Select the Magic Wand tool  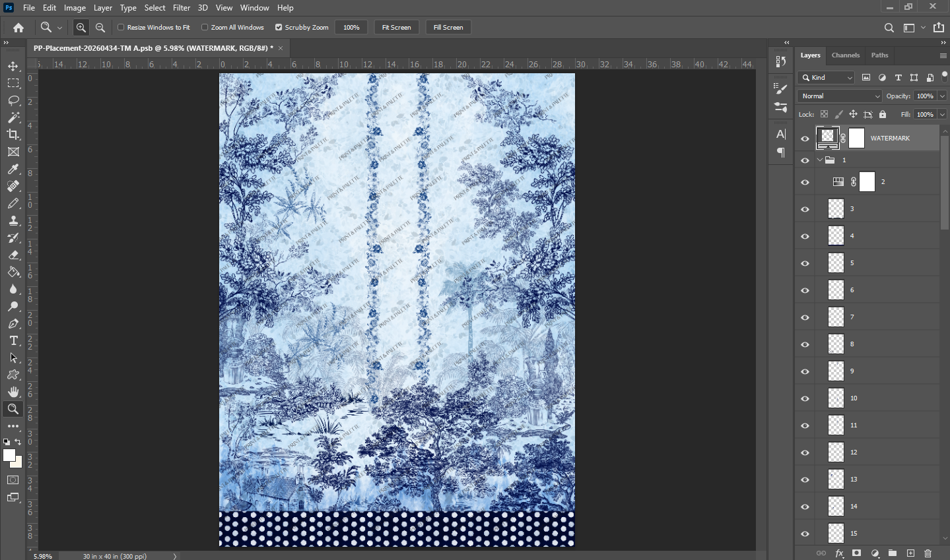click(13, 117)
